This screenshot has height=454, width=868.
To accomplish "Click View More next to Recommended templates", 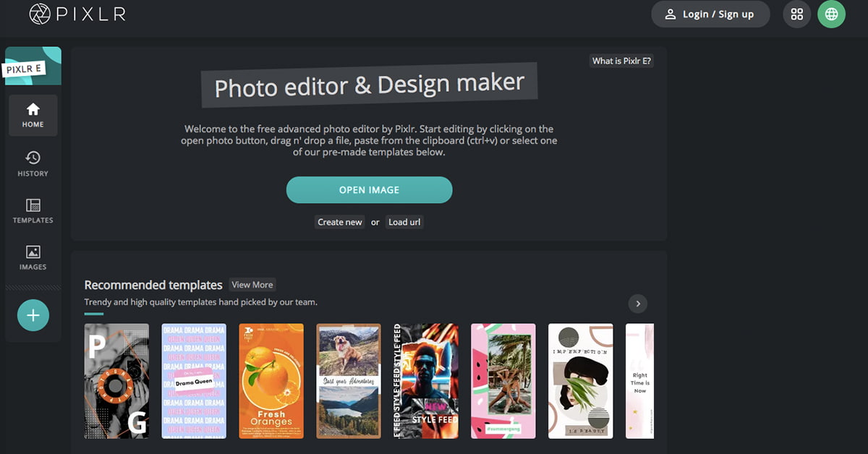I will 252,285.
